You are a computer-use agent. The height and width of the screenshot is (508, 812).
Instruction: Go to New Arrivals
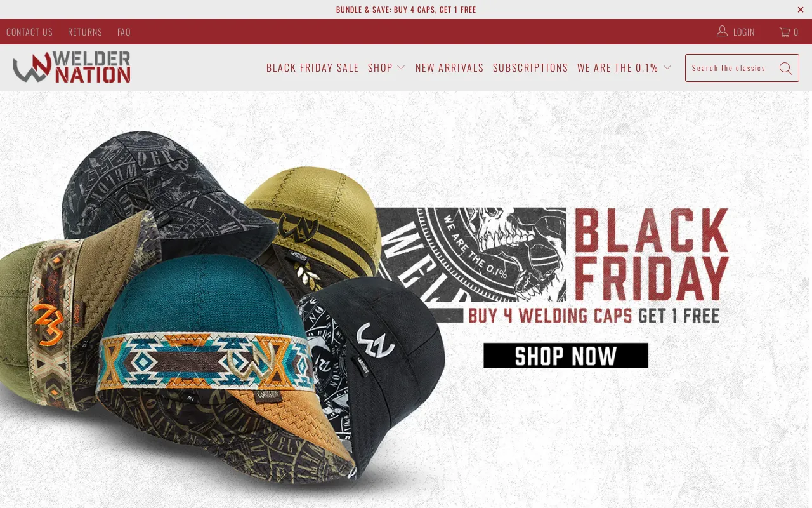[450, 67]
